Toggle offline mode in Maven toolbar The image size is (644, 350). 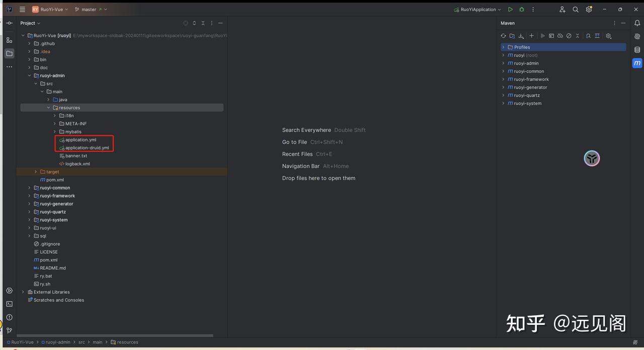click(560, 36)
